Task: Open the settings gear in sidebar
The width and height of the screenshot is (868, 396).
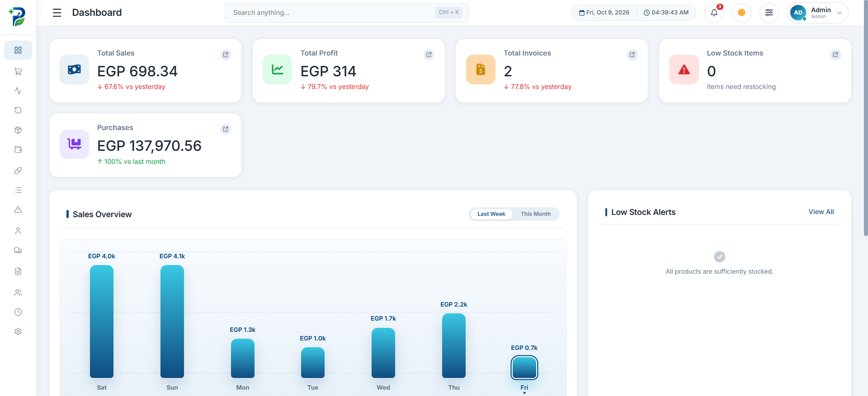Action: 18,331
